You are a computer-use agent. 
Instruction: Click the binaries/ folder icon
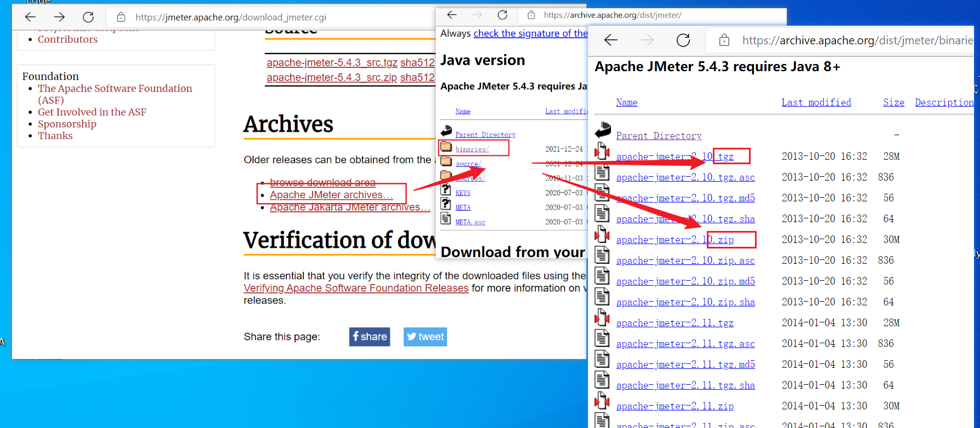pos(446,147)
